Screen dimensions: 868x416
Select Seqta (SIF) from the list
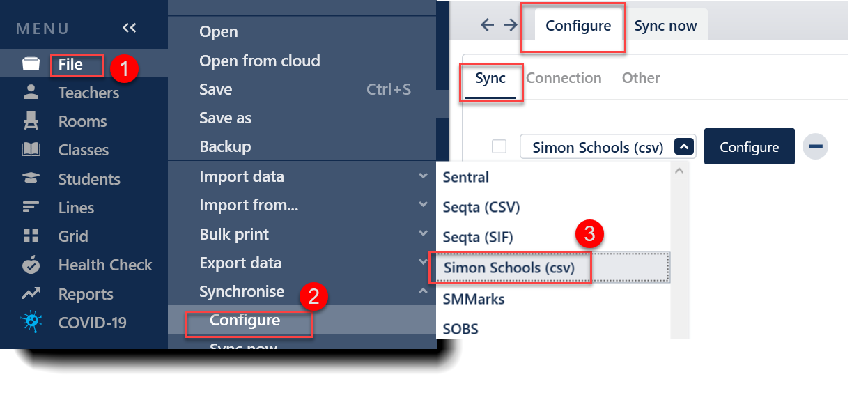pos(478,237)
